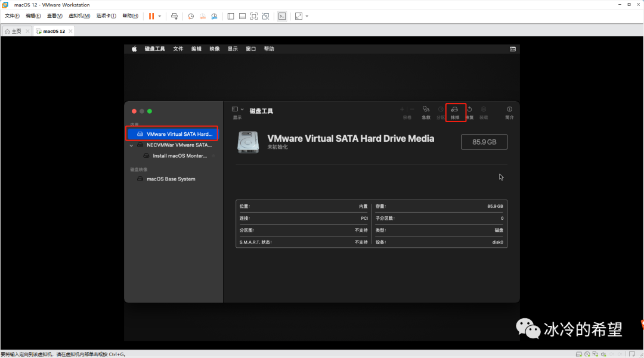Click the hard drive icon beside disk title

tap(248, 142)
